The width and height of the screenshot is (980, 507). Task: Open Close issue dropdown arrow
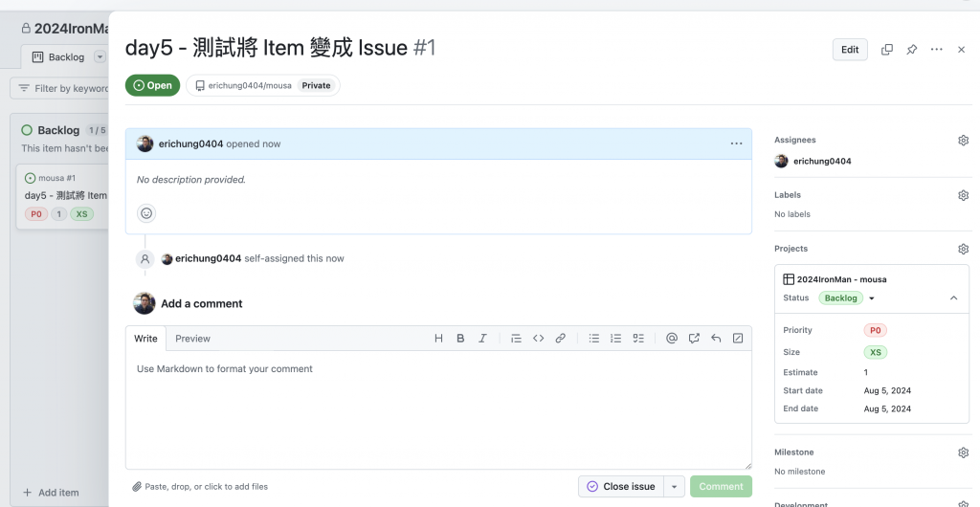(x=674, y=486)
